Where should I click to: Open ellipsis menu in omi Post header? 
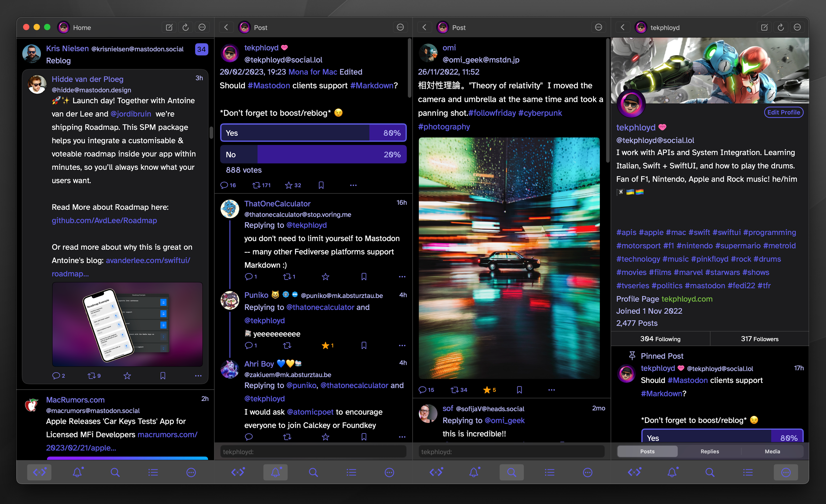tap(598, 28)
